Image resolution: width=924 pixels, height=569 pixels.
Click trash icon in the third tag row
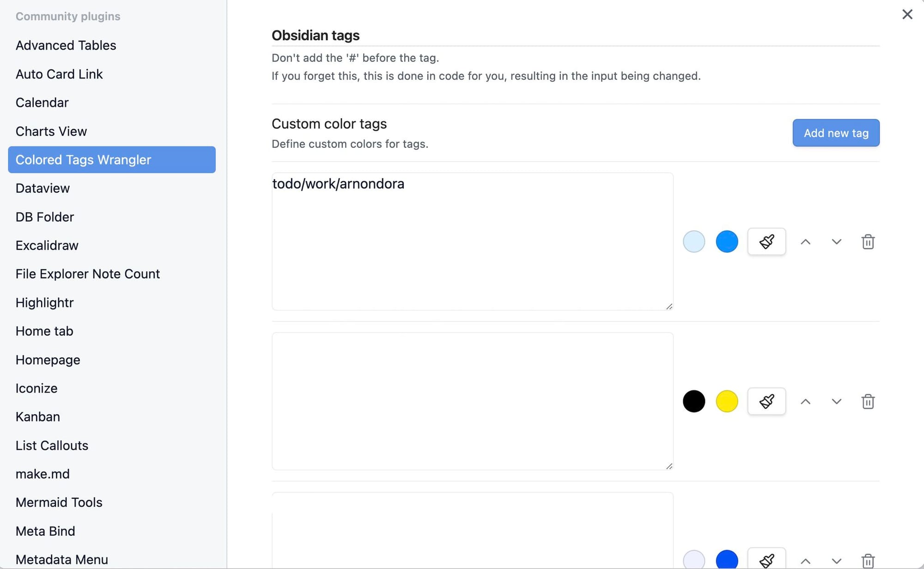coord(868,561)
